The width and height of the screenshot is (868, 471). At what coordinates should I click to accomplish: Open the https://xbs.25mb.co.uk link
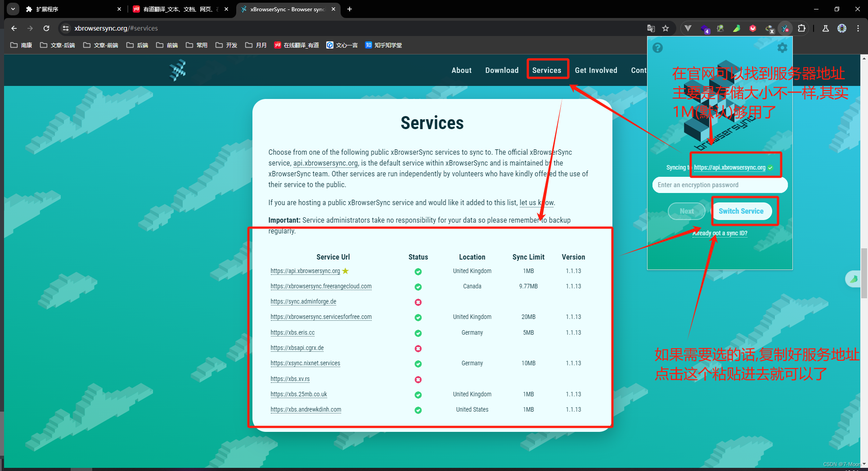point(299,394)
